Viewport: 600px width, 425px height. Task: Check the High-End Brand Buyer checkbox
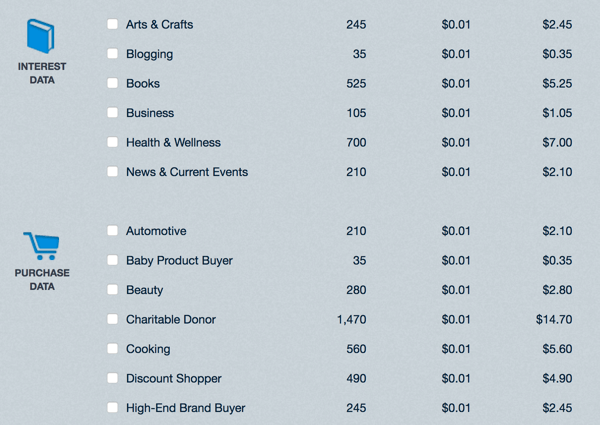(x=112, y=407)
